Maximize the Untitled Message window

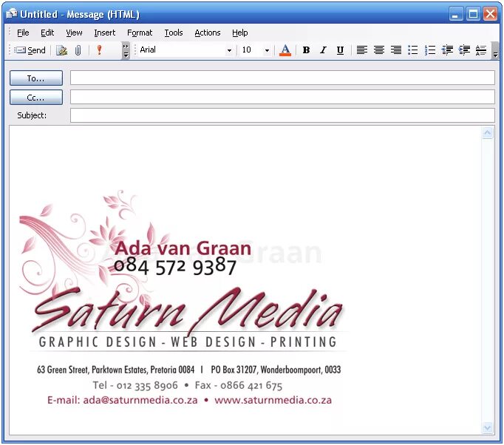pos(473,14)
